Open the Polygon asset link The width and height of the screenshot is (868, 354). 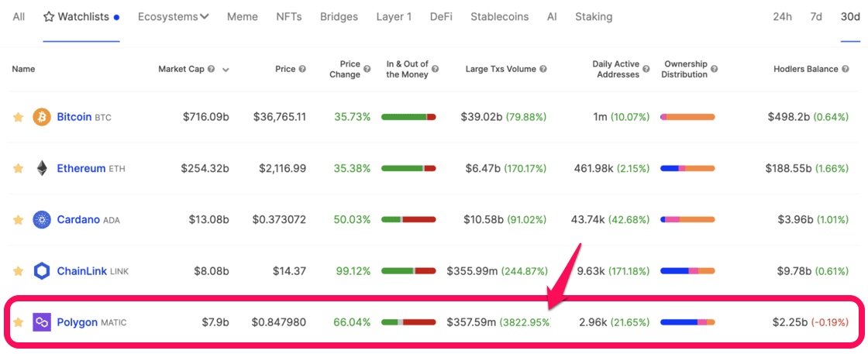(x=77, y=322)
